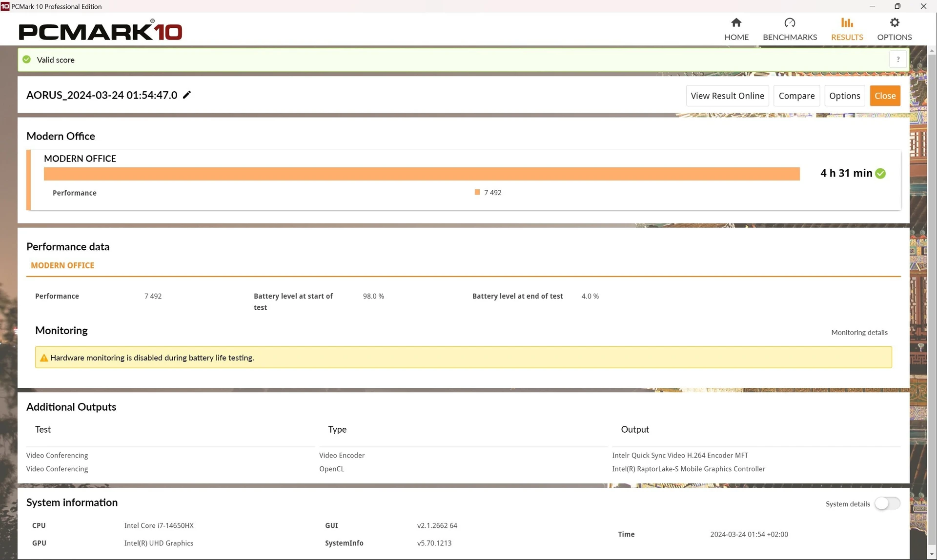Click the orange Performance legend swatch

tap(477, 192)
